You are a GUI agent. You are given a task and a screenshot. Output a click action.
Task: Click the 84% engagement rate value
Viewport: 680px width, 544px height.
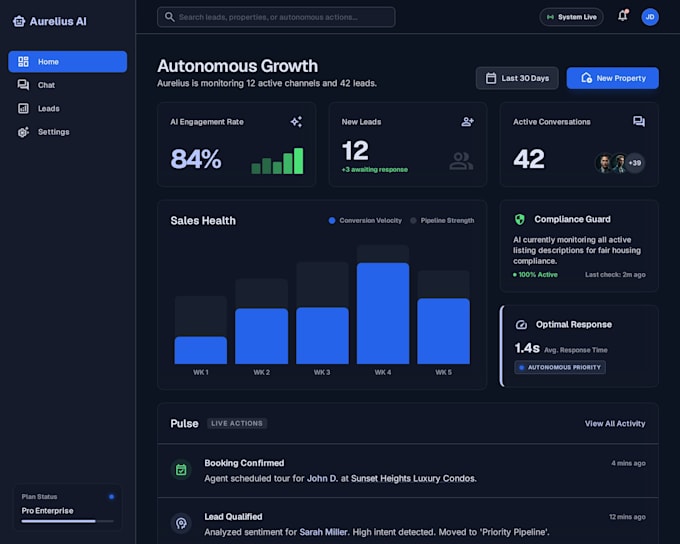[196, 159]
